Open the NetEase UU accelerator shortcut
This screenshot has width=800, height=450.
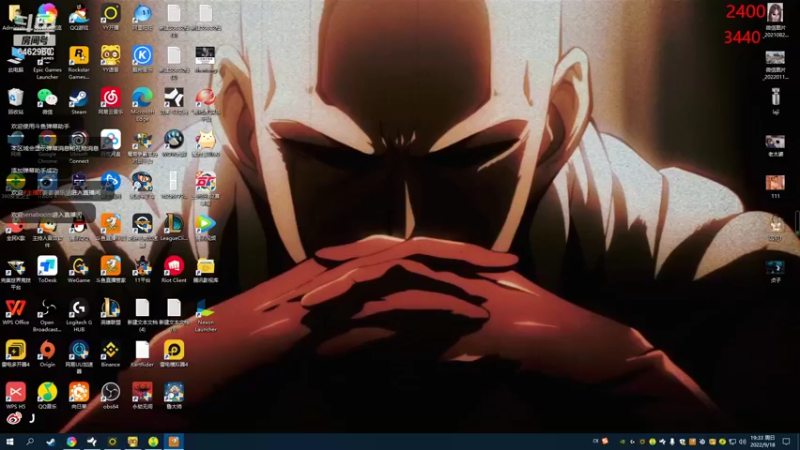coord(79,357)
